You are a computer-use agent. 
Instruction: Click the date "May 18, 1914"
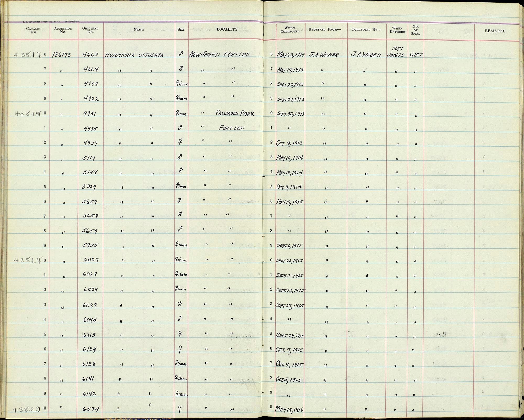point(290,172)
